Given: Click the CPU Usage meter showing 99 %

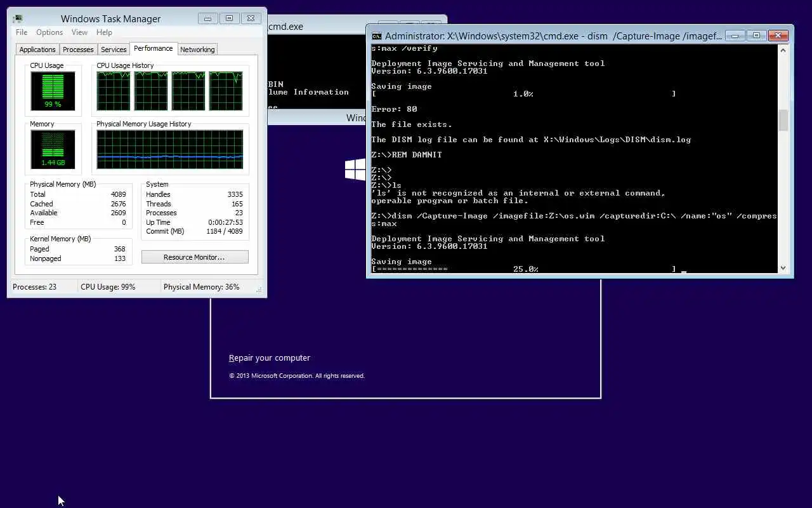Looking at the screenshot, I should pos(53,91).
